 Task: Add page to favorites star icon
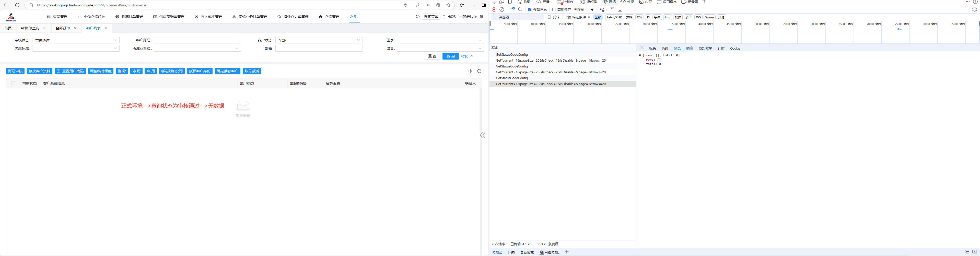(x=449, y=5)
